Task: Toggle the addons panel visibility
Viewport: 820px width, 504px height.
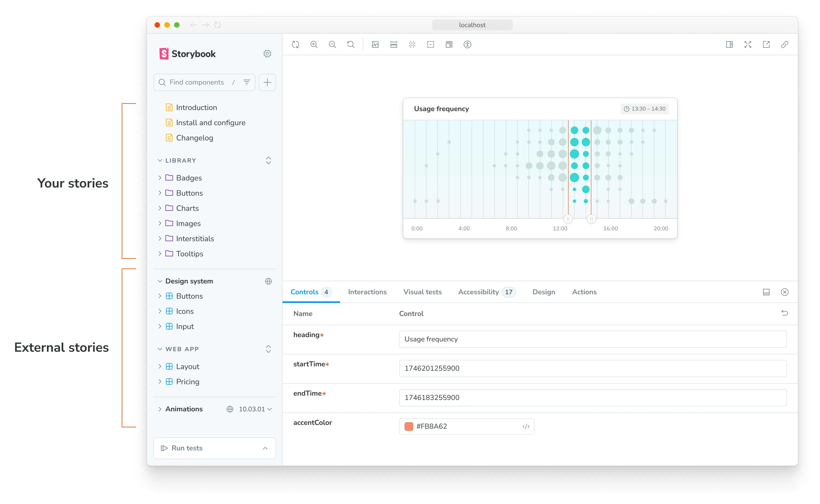Action: point(729,44)
